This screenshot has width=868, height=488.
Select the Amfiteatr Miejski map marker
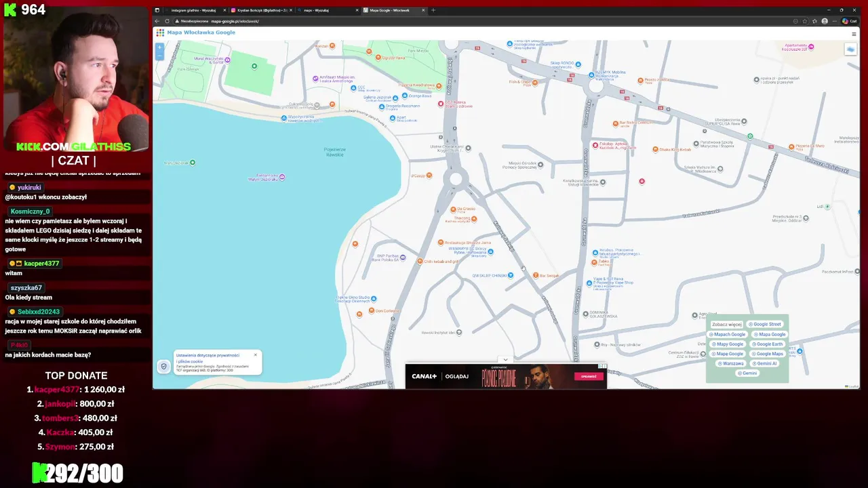click(315, 79)
